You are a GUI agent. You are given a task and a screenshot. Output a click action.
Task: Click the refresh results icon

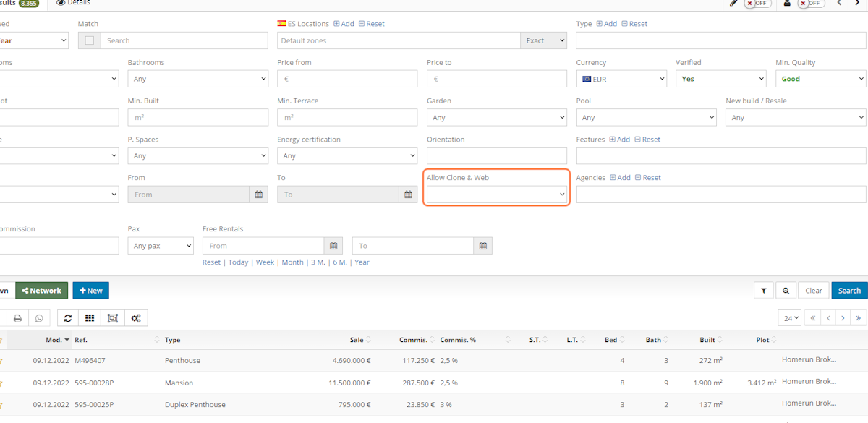[68, 318]
